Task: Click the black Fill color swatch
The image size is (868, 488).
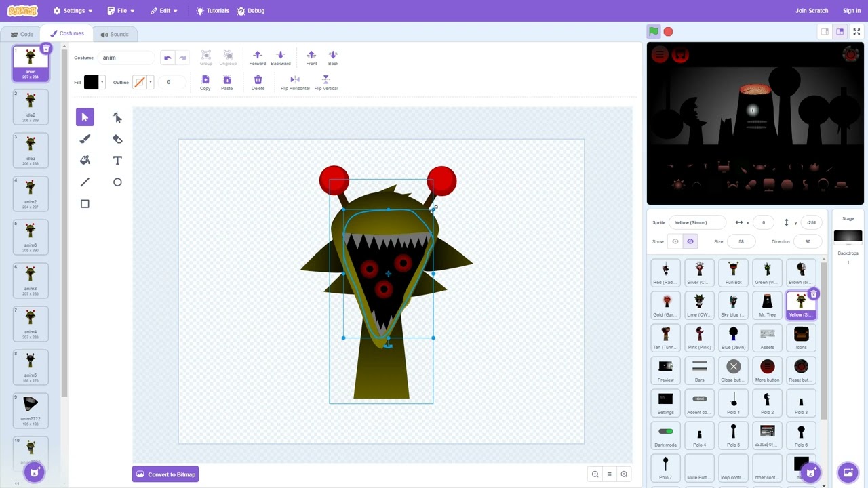Action: pos(91,82)
